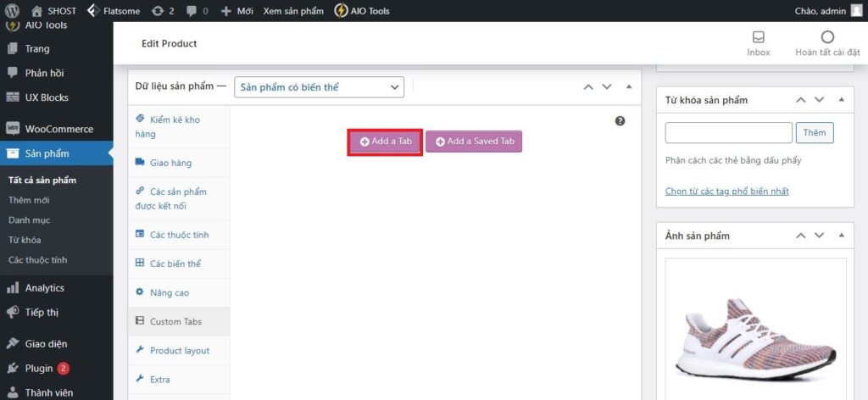The height and width of the screenshot is (400, 868).
Task: Switch to the Các biến thể tab
Action: pyautogui.click(x=175, y=264)
